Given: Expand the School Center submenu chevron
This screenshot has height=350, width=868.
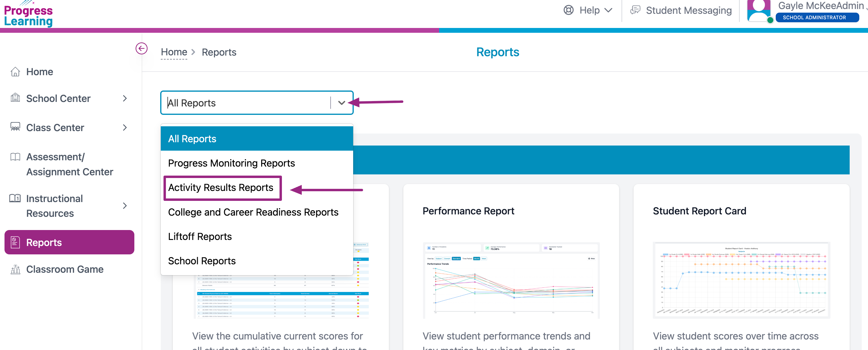Looking at the screenshot, I should [125, 98].
